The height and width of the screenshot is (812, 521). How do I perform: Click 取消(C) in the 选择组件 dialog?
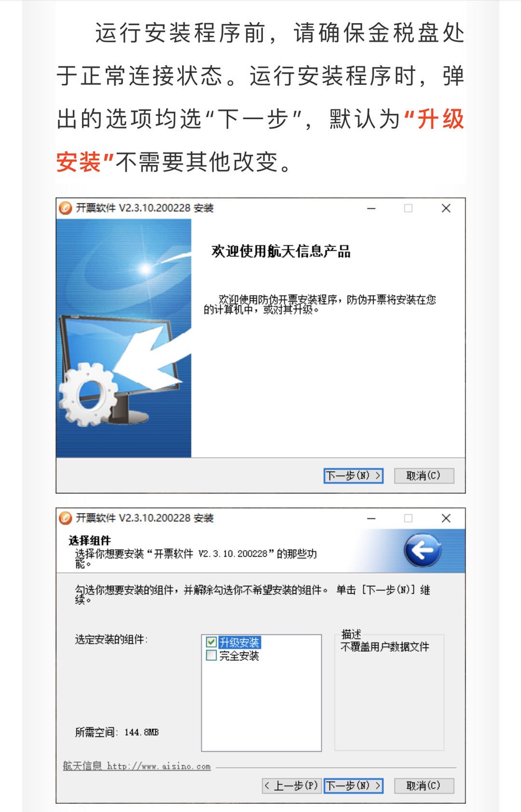coord(424,786)
